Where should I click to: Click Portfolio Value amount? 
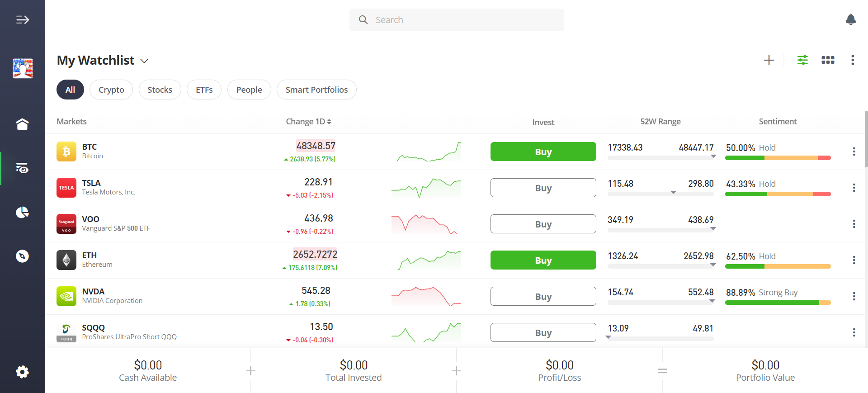765,365
